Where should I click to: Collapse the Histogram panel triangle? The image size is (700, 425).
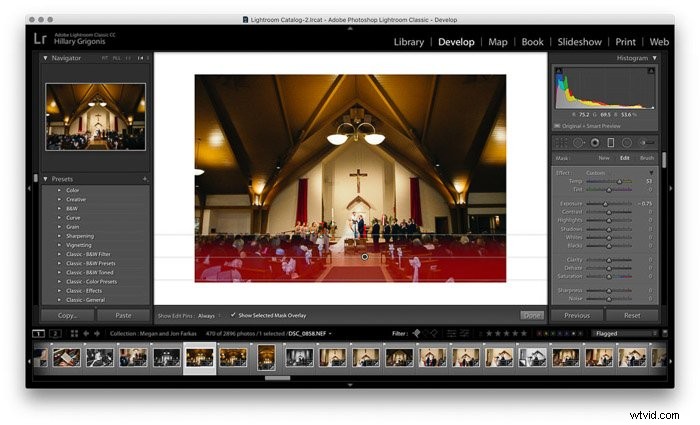tap(654, 58)
